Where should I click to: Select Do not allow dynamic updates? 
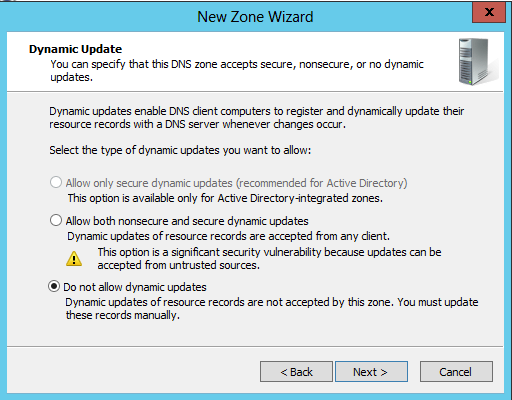(54, 286)
